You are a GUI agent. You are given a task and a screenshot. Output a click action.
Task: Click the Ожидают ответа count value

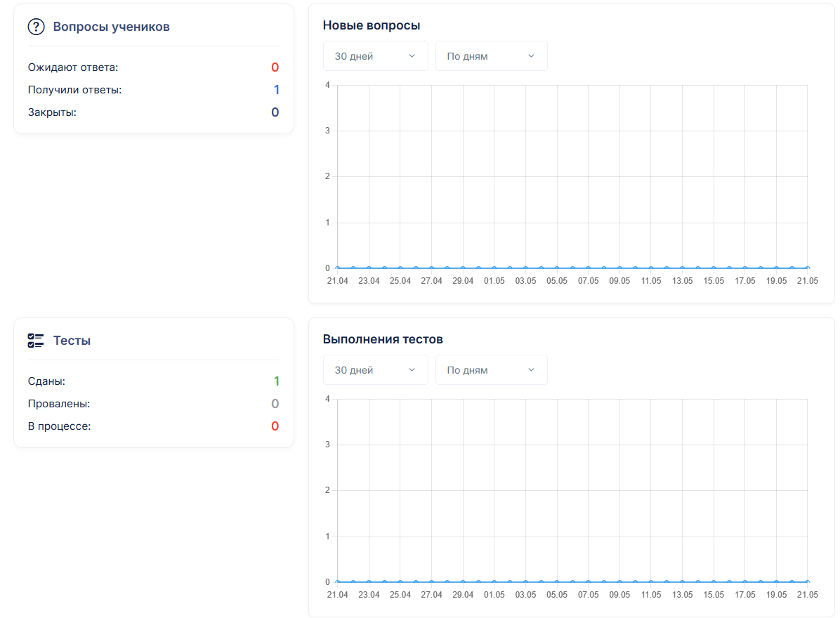(x=275, y=67)
